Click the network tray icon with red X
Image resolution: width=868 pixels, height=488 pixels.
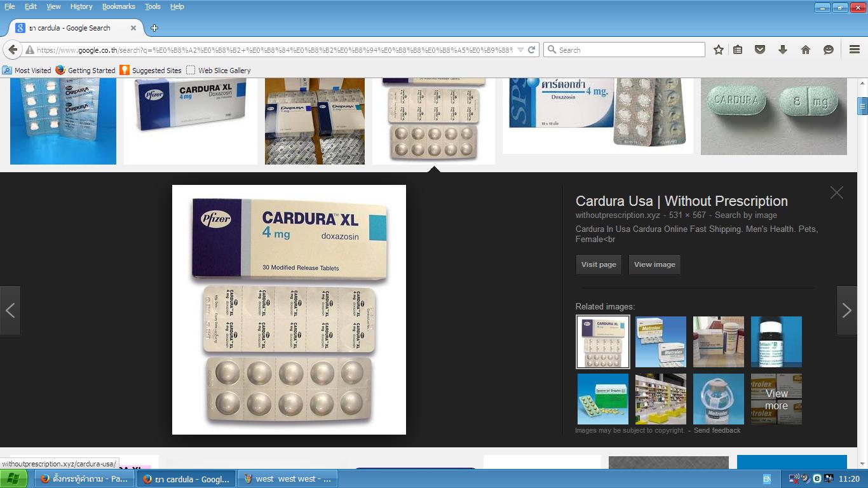click(x=794, y=479)
